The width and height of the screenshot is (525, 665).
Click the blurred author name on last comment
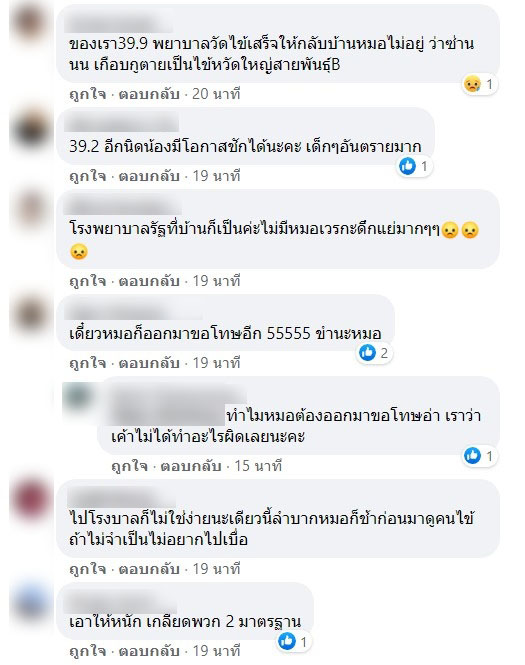(121, 603)
